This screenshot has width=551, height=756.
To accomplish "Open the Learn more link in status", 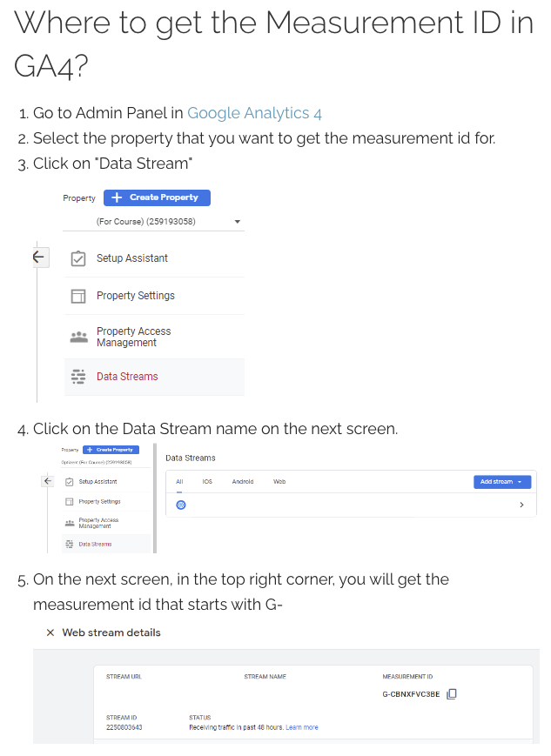I will click(x=302, y=727).
